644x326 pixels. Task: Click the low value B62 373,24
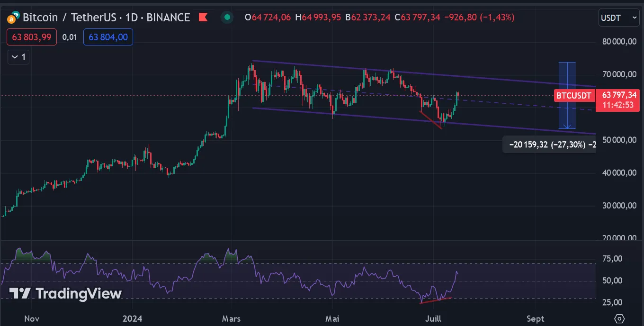tap(368, 18)
